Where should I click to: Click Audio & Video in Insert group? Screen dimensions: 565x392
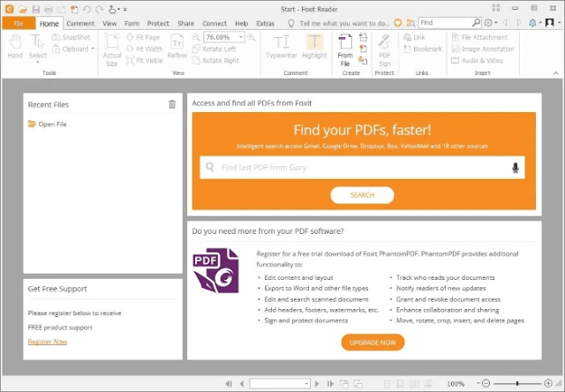tap(477, 60)
